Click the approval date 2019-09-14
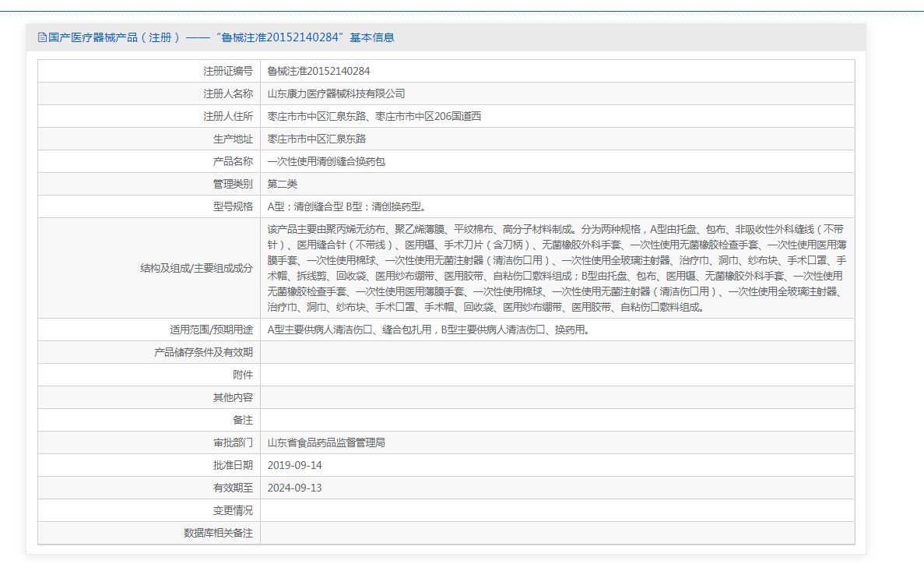Screen dimensions: 924x564 click(x=294, y=465)
